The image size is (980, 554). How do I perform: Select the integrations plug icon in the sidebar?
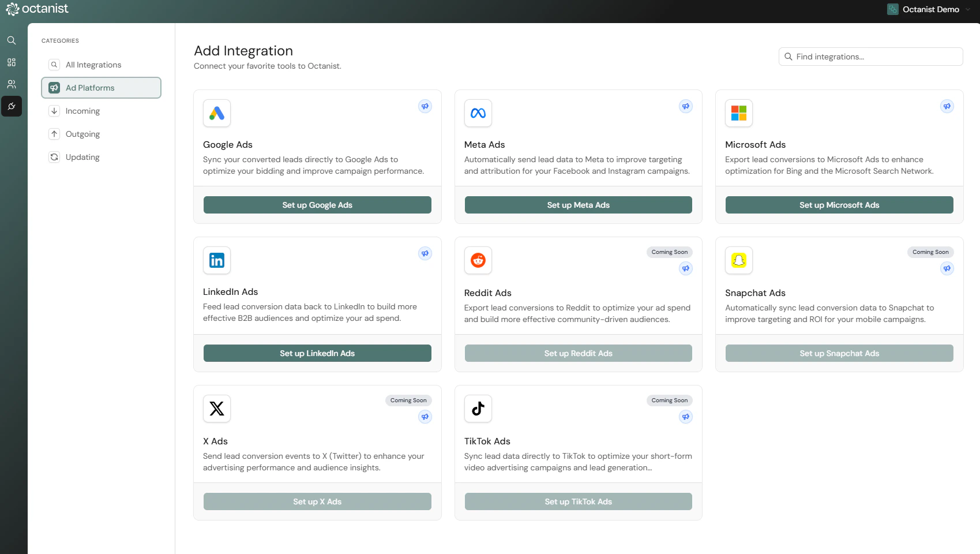click(x=12, y=106)
